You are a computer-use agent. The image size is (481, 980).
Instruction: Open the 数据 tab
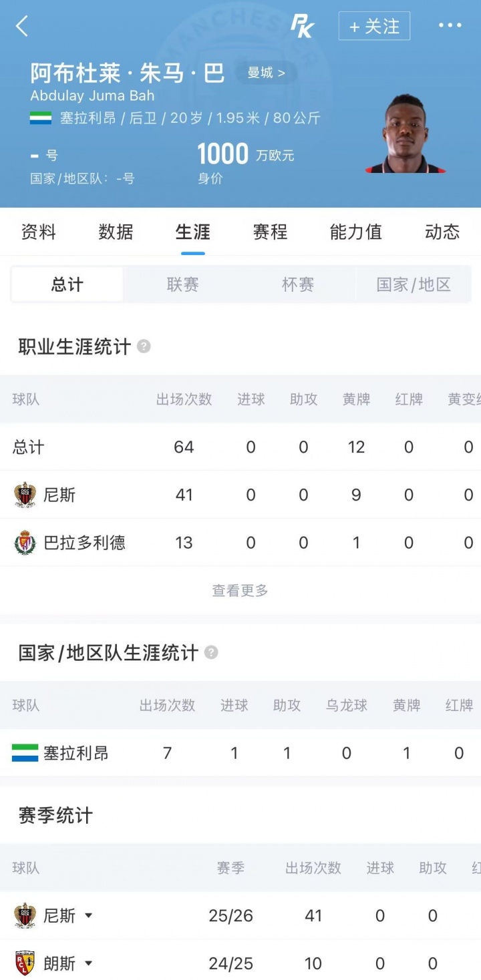(x=116, y=232)
